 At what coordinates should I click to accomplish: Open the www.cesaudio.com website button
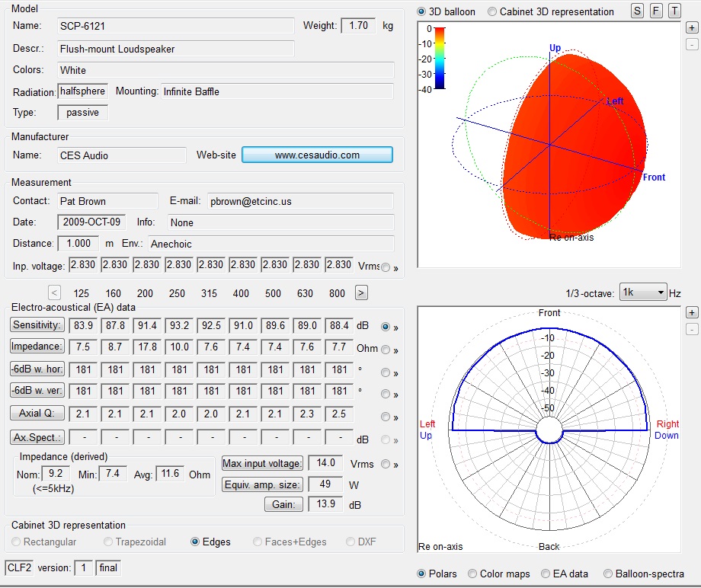point(317,155)
